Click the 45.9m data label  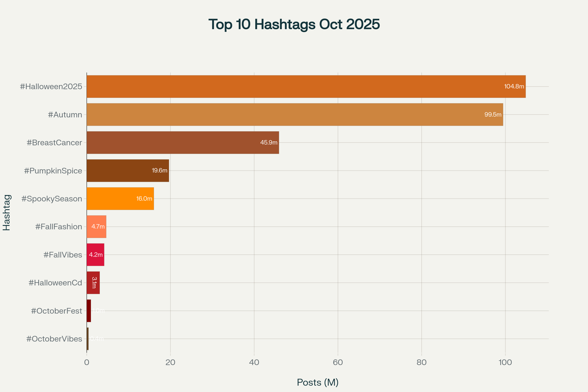(x=269, y=143)
